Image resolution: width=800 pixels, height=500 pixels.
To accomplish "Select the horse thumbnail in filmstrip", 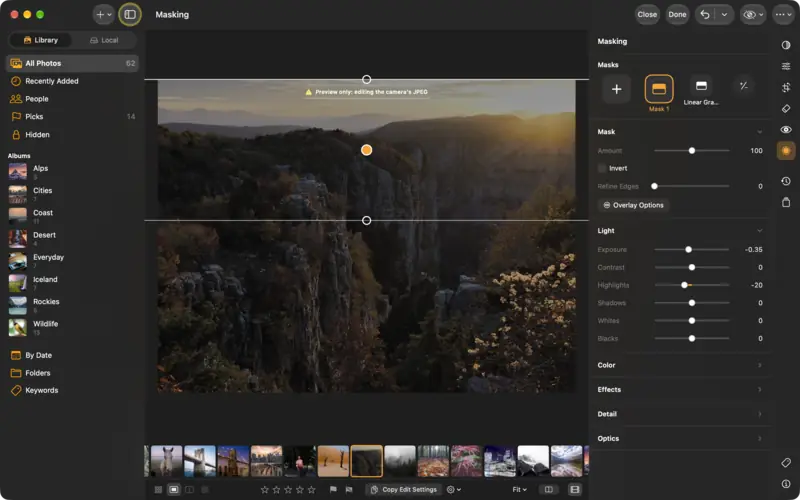I will coord(166,461).
